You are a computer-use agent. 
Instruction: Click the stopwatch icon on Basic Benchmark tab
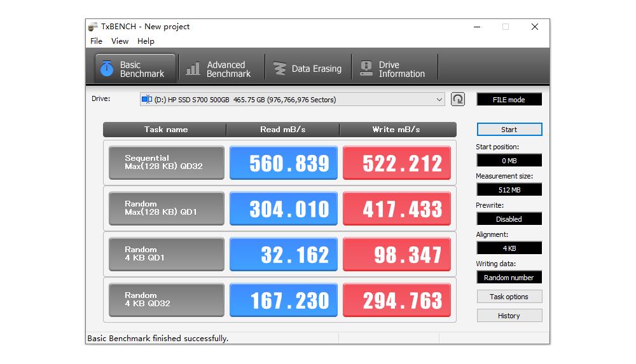(107, 69)
